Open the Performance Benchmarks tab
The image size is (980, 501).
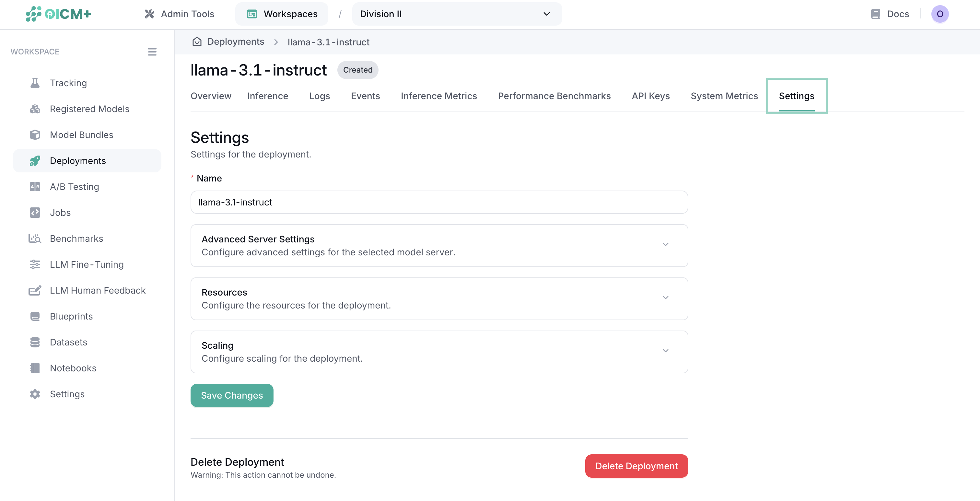pos(554,96)
